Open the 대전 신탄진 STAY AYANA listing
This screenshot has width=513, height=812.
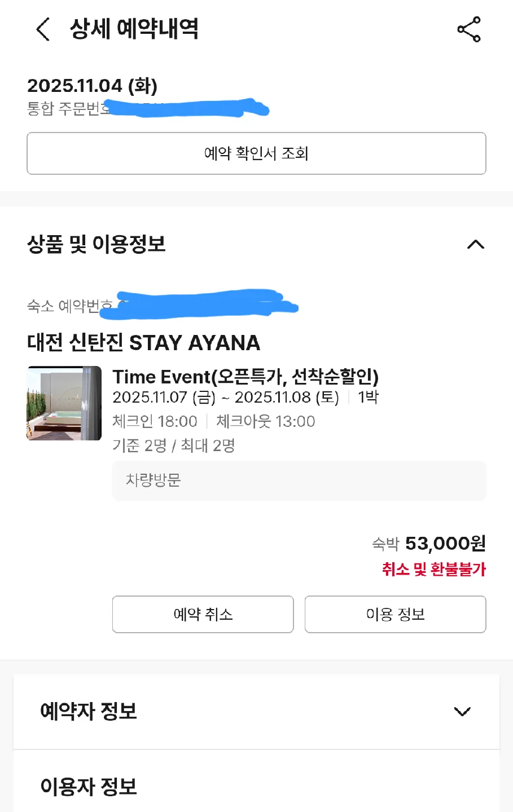point(144,343)
